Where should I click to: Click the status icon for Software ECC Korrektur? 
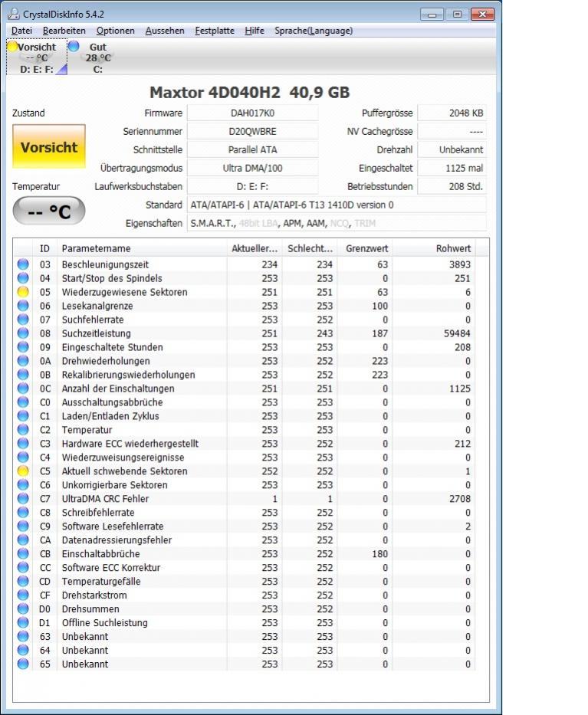tap(23, 567)
